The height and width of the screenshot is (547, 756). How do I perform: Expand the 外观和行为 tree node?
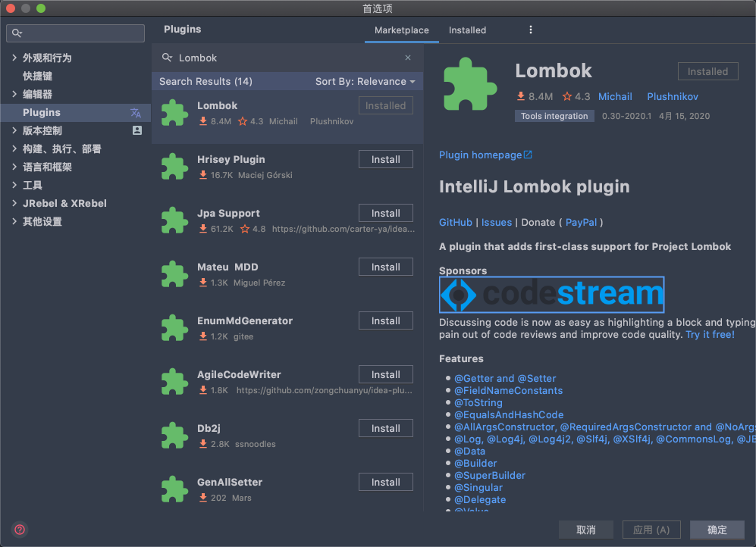coord(14,58)
